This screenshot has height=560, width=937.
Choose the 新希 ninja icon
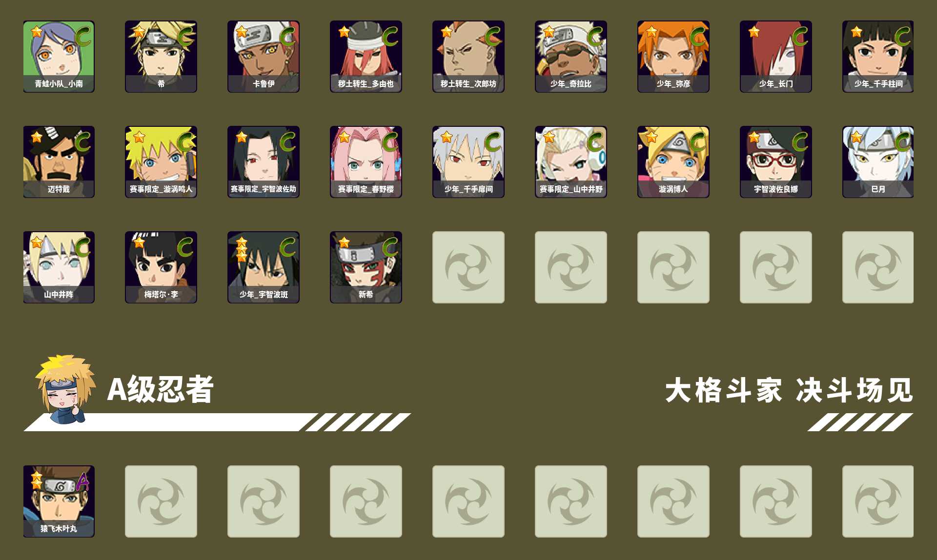click(366, 267)
